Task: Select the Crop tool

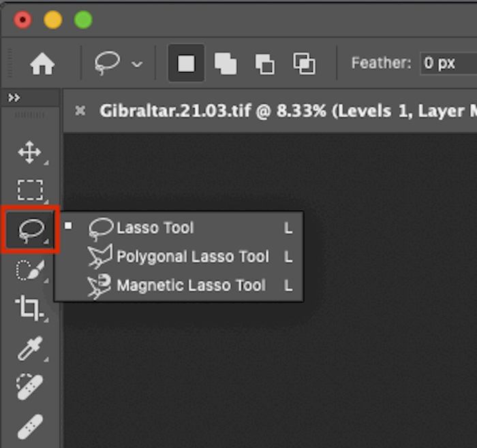Action: tap(30, 308)
